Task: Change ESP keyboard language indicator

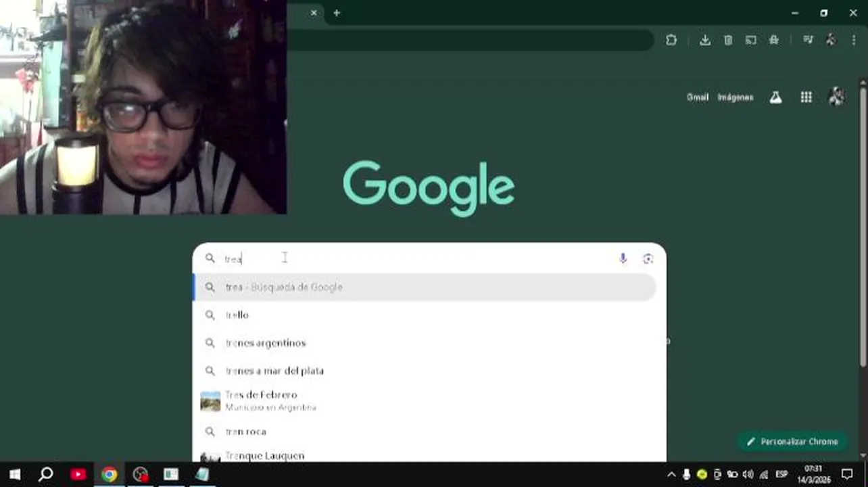Action: [x=781, y=474]
